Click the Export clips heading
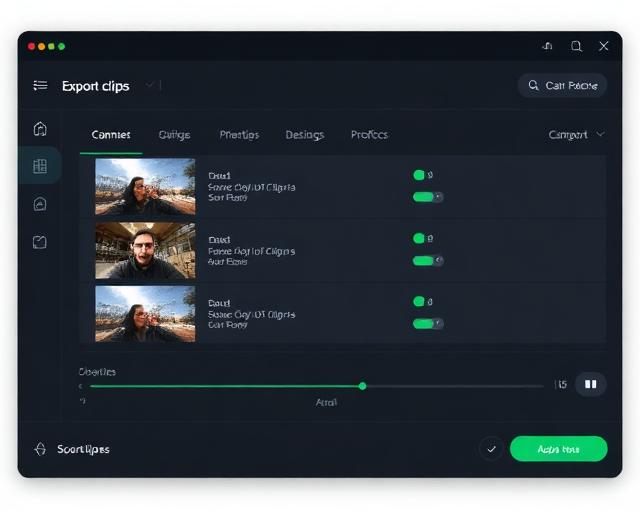Screen dimensions: 640x512 coord(96,86)
